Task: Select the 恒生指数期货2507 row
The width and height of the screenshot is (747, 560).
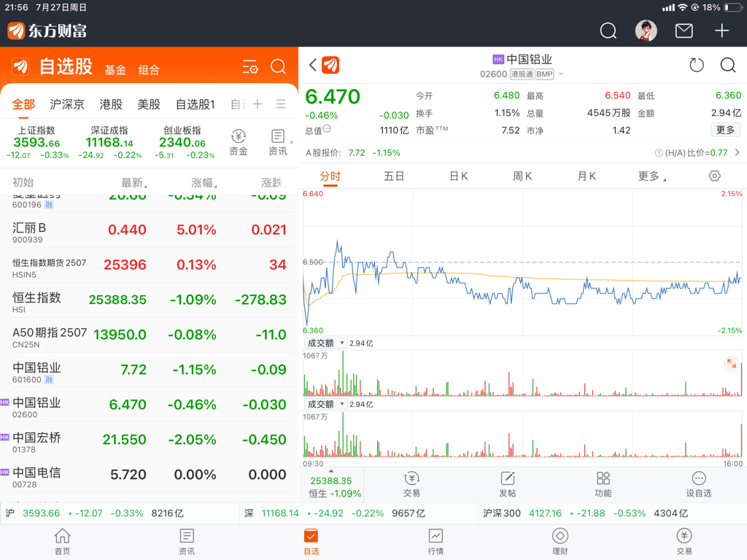Action: point(149,265)
